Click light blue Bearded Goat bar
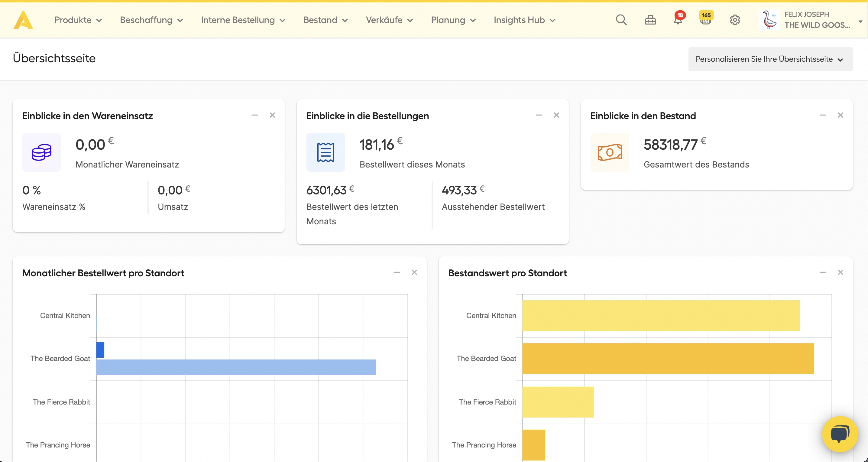 236,367
